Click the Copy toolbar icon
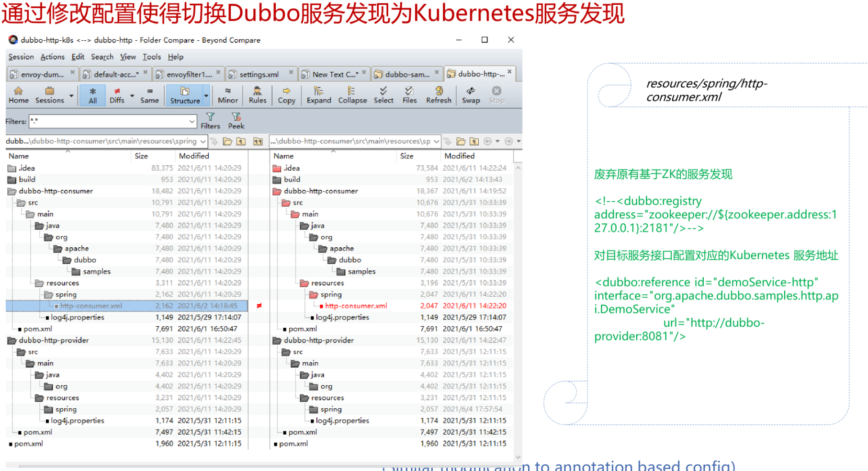This screenshot has width=868, height=471. (286, 95)
